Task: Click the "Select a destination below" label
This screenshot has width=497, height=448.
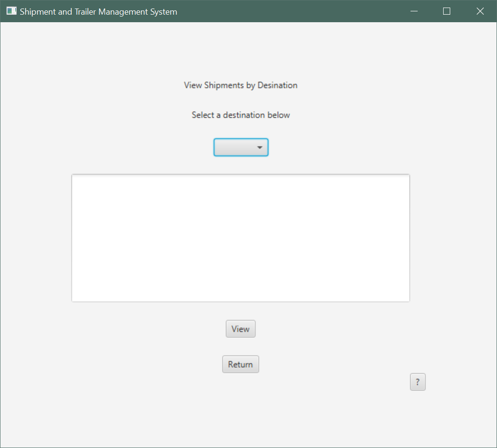Action: tap(240, 115)
